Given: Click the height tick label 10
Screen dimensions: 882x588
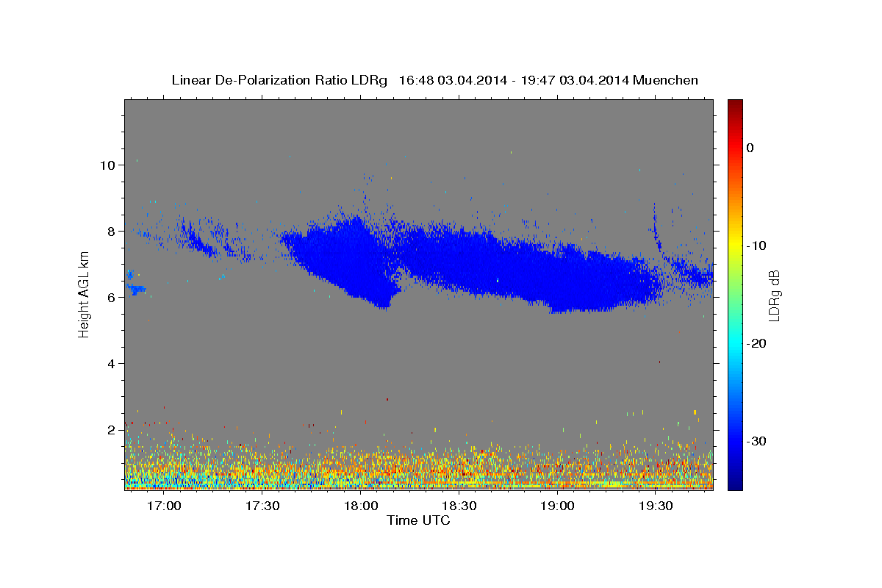Looking at the screenshot, I should (x=107, y=165).
